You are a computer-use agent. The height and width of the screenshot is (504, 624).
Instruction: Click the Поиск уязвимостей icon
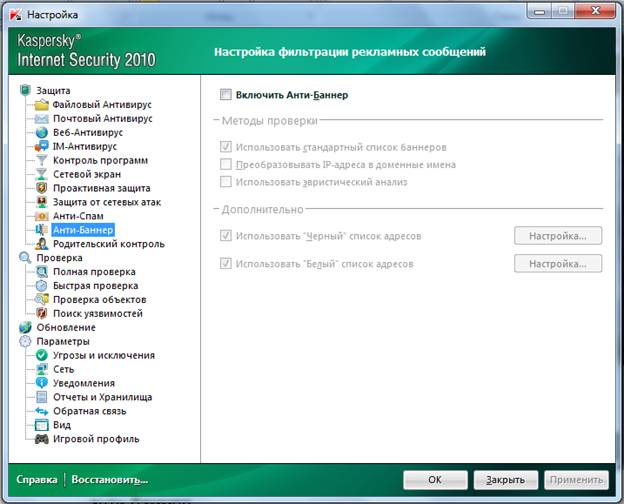click(x=41, y=314)
